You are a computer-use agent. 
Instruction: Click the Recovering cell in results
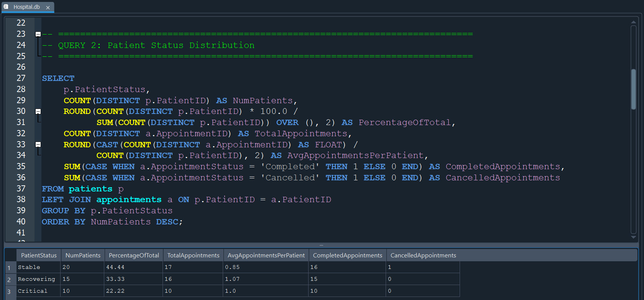tap(36, 279)
